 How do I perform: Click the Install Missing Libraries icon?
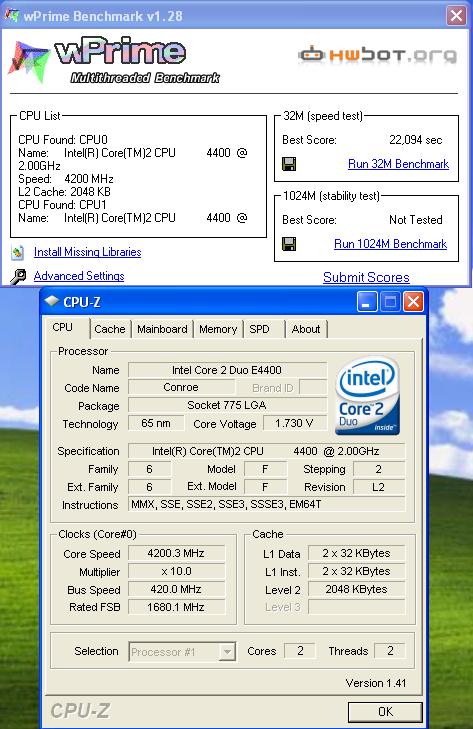click(x=18, y=252)
